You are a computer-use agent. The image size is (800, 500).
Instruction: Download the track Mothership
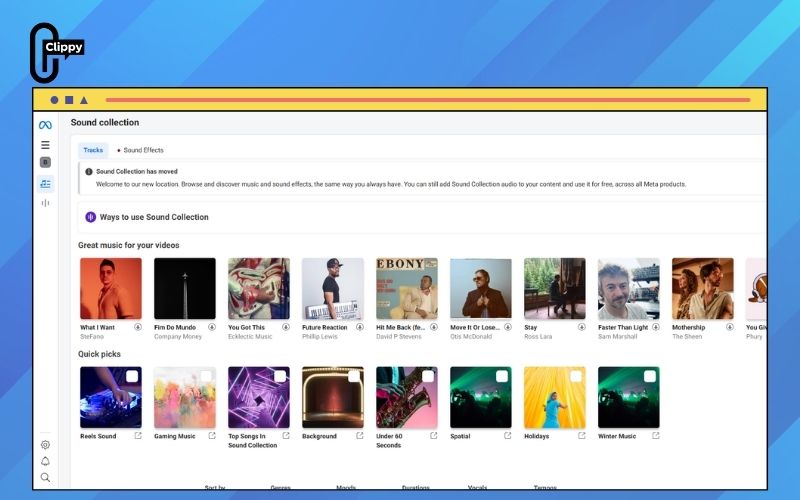click(x=730, y=327)
